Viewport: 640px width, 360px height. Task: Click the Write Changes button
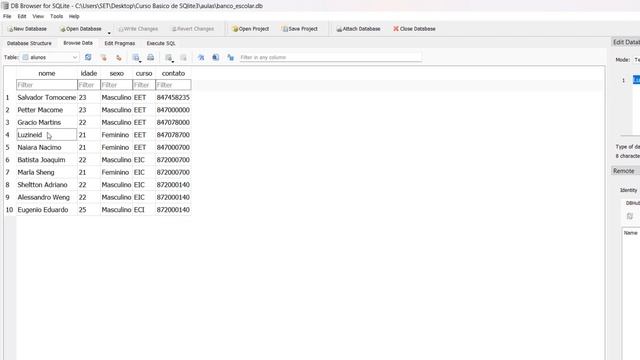(138, 29)
